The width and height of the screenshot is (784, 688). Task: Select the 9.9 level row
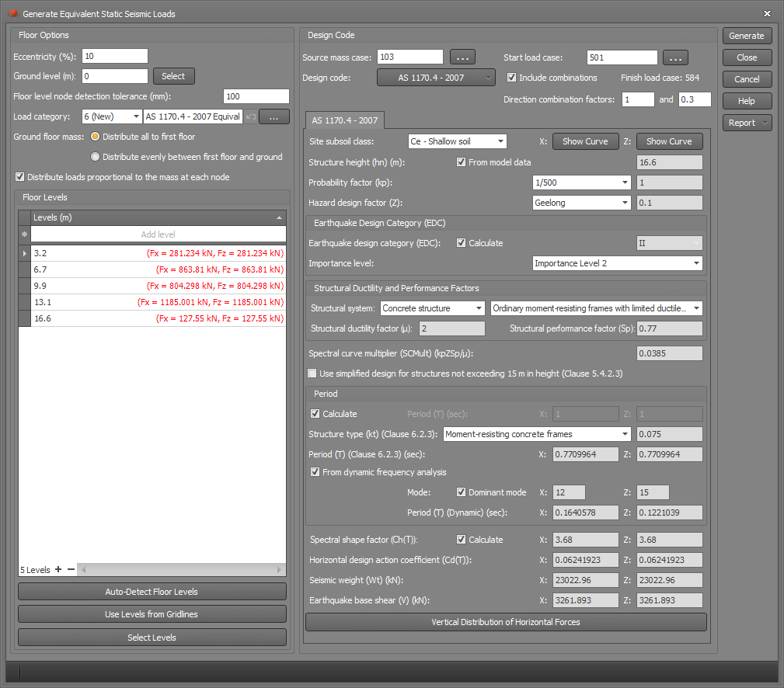click(x=159, y=286)
